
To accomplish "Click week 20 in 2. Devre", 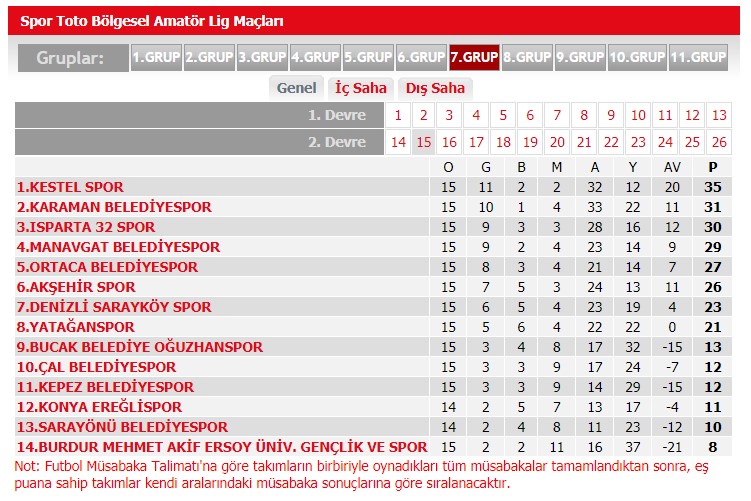I will 557,142.
